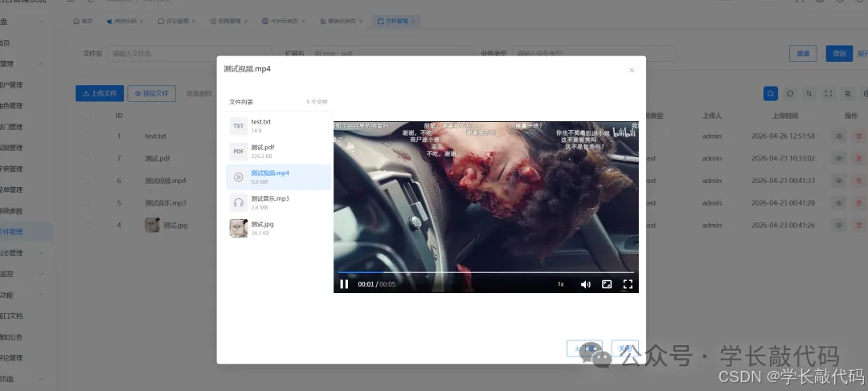Close the 测试视频.mp4 preview dialog
This screenshot has width=868, height=391.
coord(632,70)
